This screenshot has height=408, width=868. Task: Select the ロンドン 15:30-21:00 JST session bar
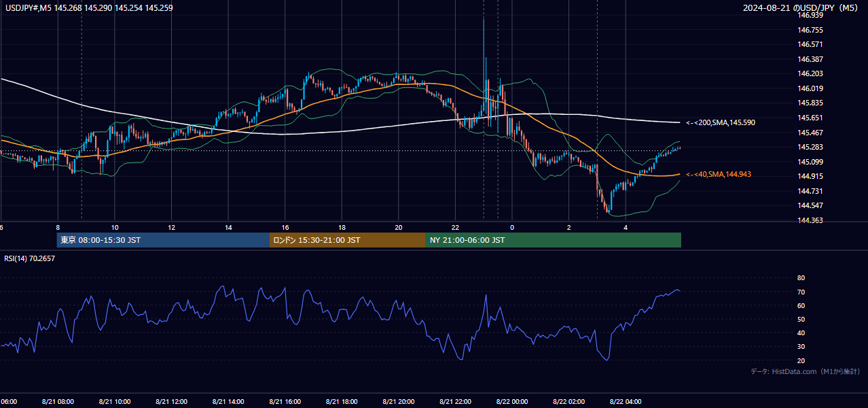pos(348,240)
